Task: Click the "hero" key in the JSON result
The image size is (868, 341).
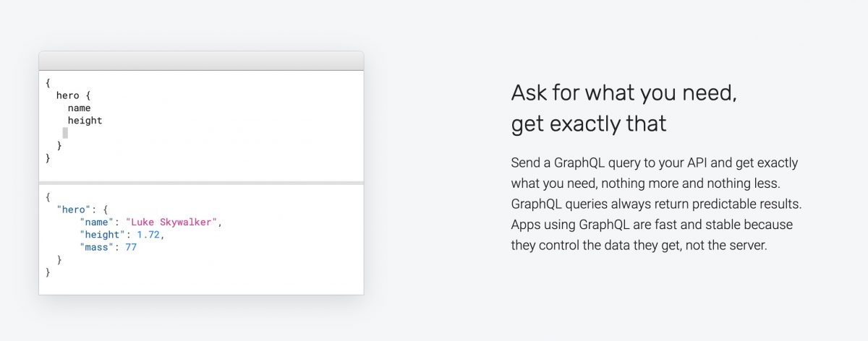Action: tap(73, 209)
